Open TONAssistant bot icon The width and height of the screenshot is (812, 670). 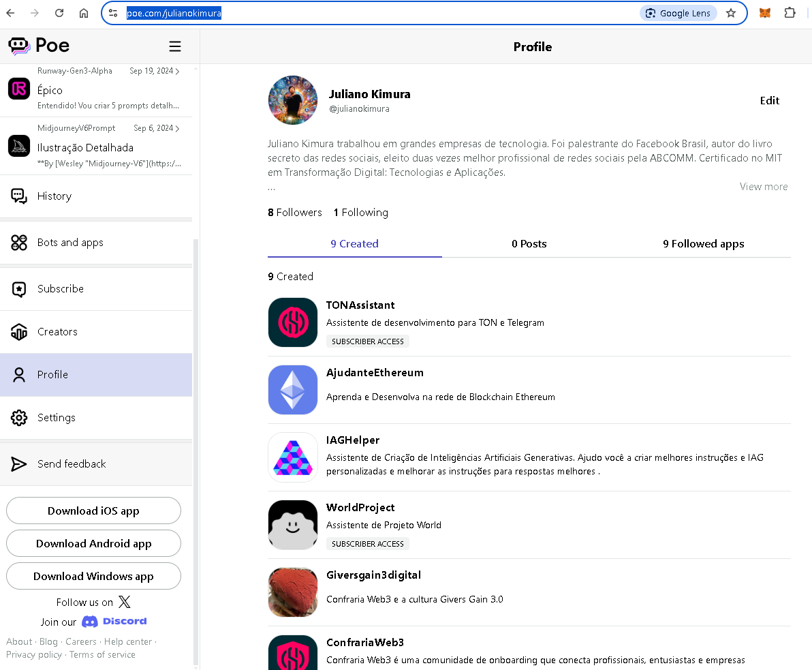293,322
